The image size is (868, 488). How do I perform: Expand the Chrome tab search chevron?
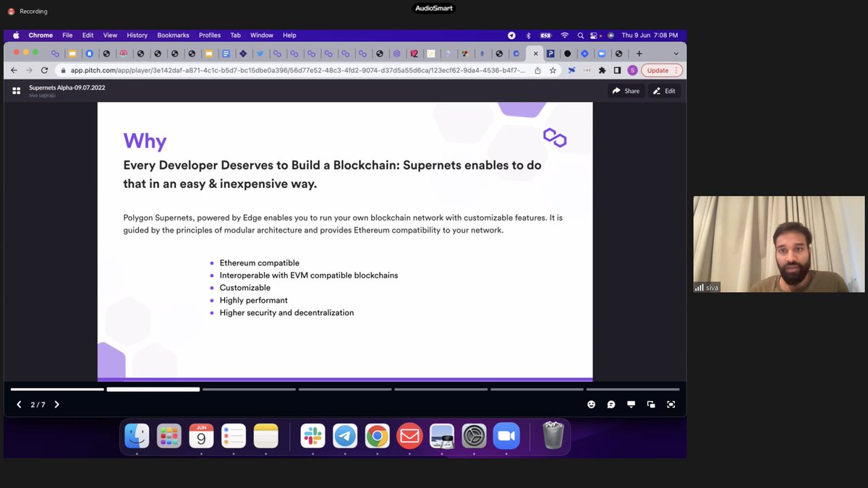click(676, 53)
